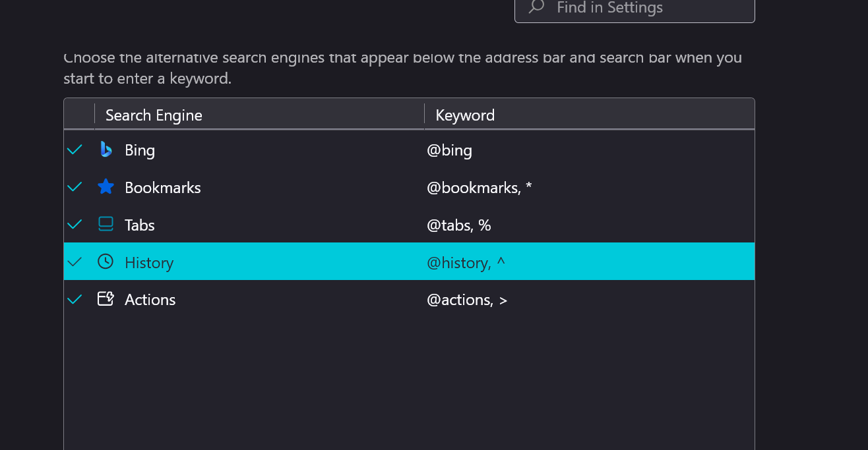Click the Bookmarks star icon
This screenshot has height=450, width=868.
pos(106,187)
